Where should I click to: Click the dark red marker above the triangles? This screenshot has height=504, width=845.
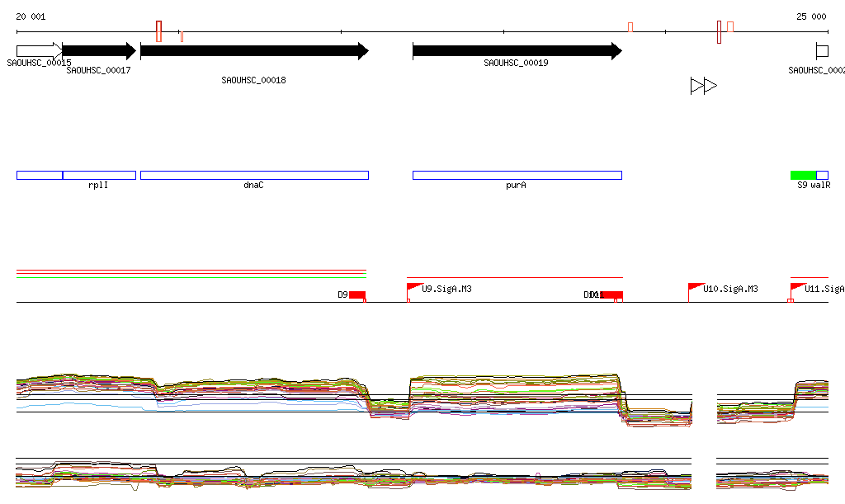tap(720, 32)
